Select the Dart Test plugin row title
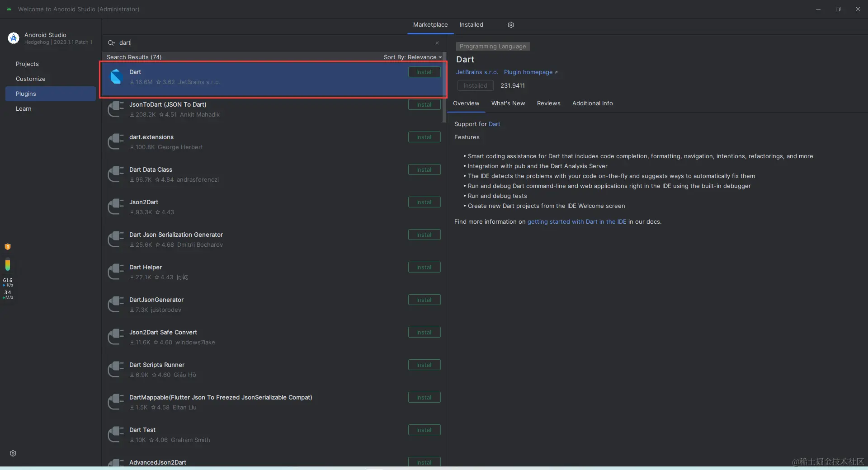The image size is (868, 470). point(142,430)
